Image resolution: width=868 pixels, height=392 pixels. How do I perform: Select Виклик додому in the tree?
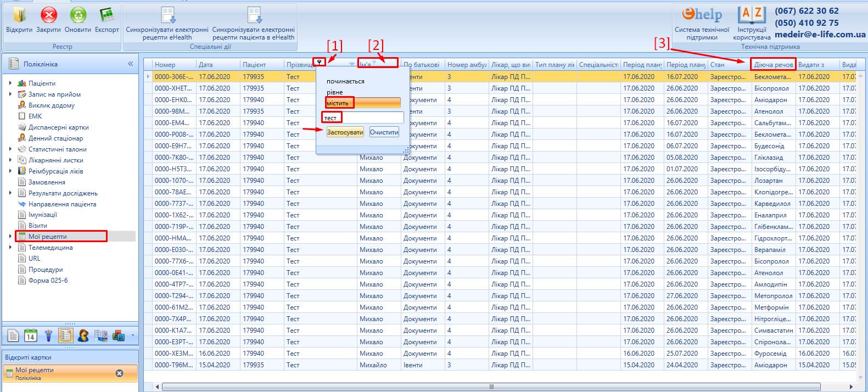tap(51, 105)
